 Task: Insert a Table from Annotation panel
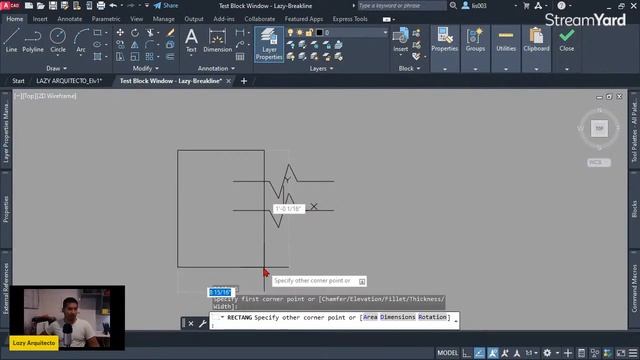pos(240,57)
